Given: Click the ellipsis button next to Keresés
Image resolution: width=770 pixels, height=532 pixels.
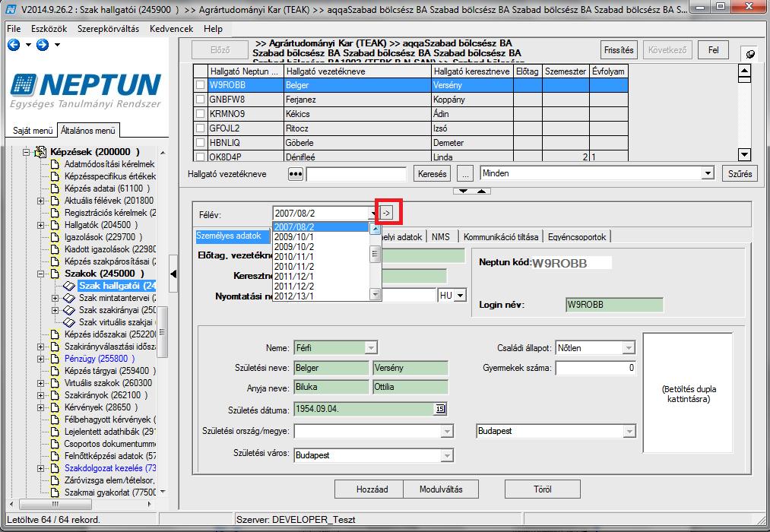Looking at the screenshot, I should click(x=465, y=174).
